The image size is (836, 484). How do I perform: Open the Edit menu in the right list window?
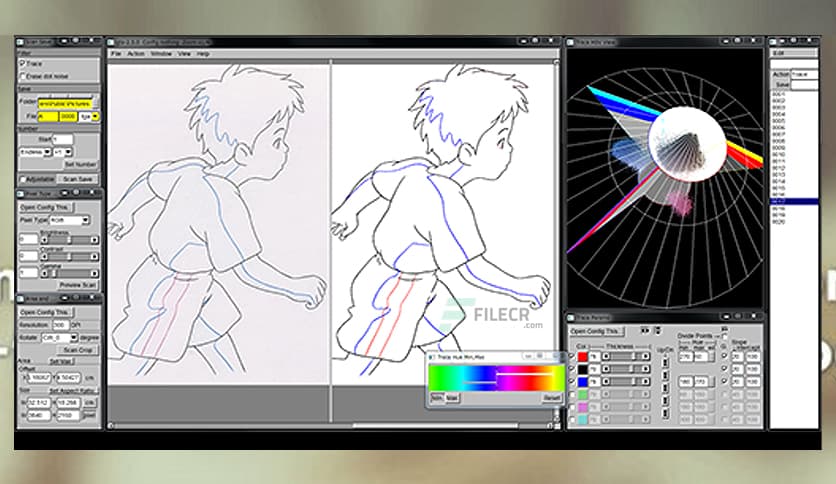[x=779, y=53]
